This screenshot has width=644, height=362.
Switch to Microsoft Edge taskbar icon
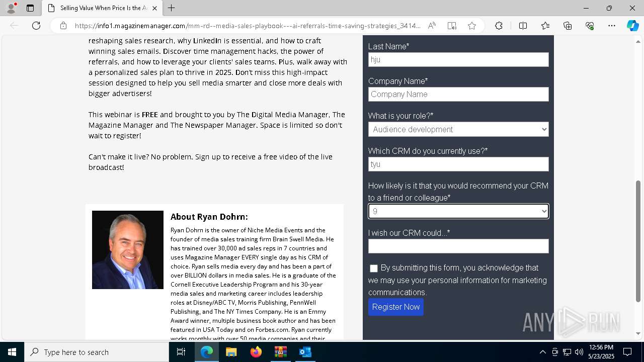point(207,352)
